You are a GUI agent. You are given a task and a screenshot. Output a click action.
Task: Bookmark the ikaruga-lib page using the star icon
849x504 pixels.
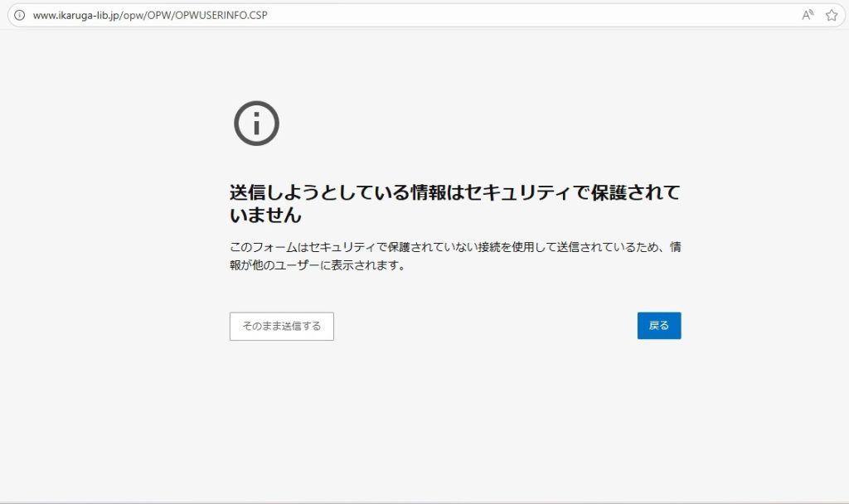click(x=832, y=14)
